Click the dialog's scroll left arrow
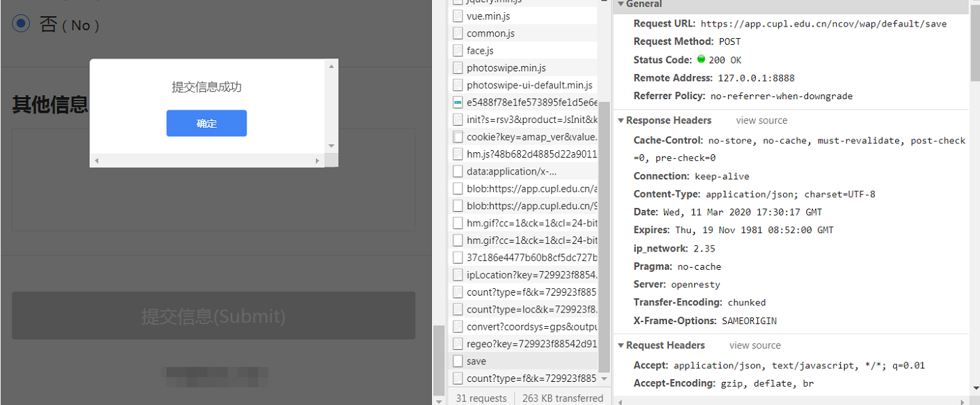 pos(96,161)
